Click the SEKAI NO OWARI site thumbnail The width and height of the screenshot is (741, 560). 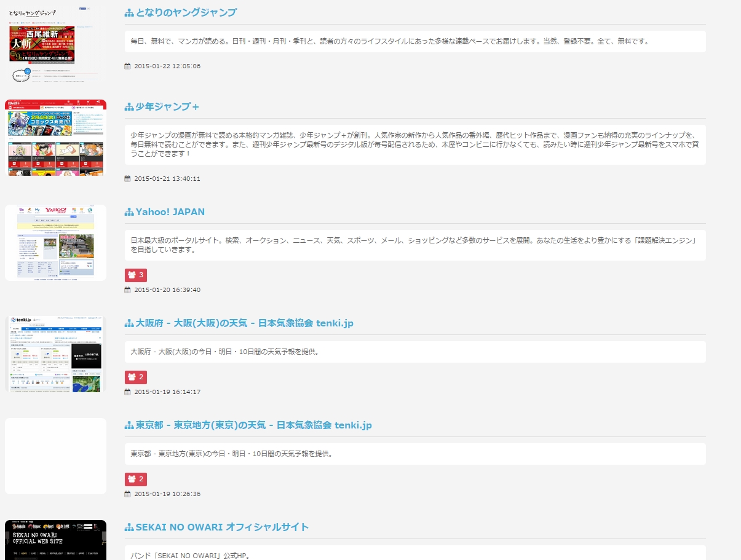[x=55, y=540]
